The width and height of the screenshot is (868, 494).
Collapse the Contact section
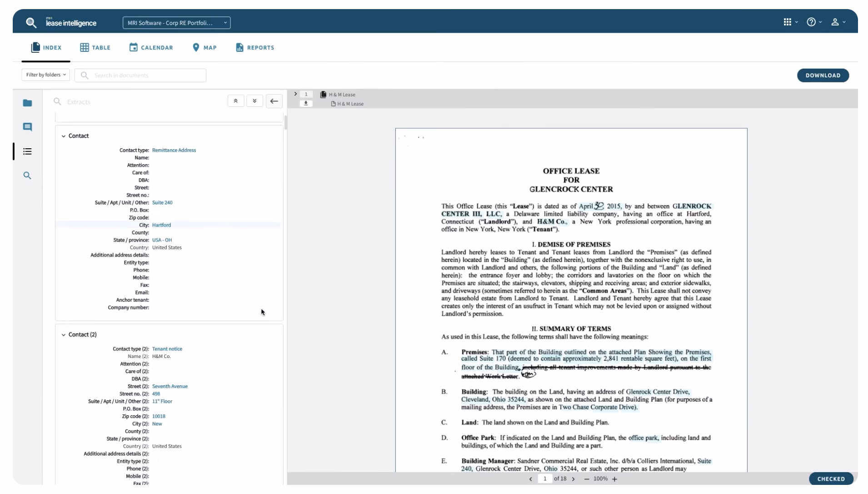(64, 136)
